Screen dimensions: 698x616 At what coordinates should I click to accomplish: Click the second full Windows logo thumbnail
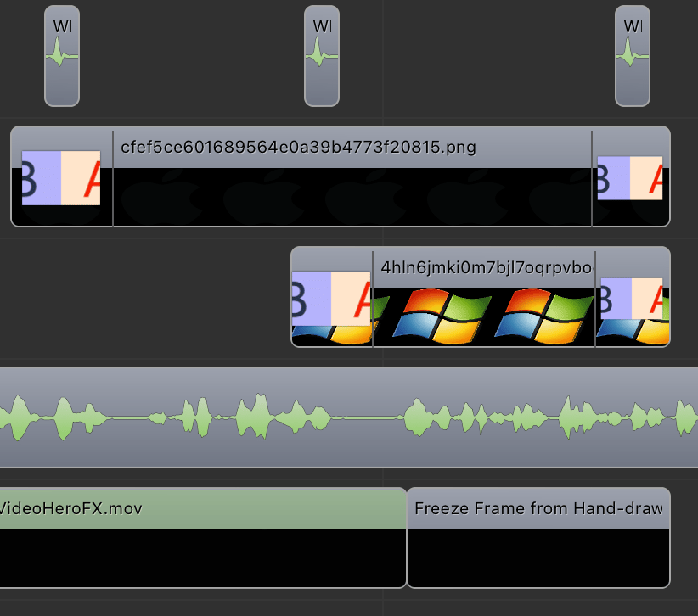point(544,316)
